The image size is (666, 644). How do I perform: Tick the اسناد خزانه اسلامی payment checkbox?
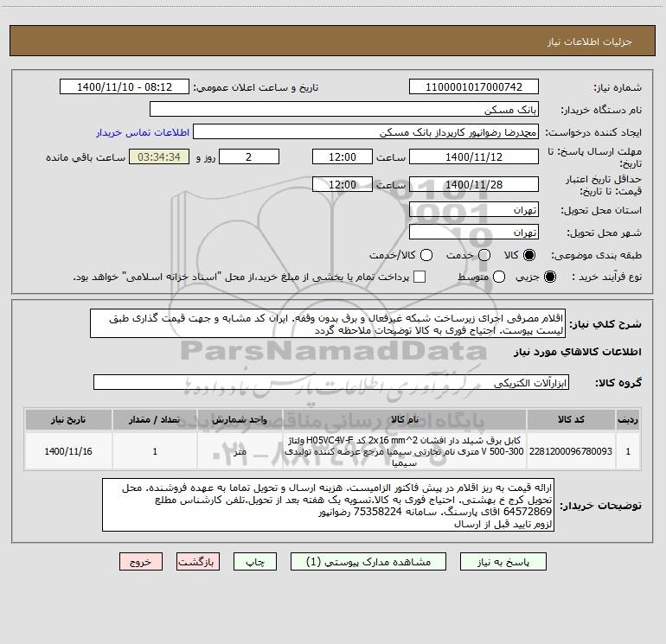tap(419, 277)
